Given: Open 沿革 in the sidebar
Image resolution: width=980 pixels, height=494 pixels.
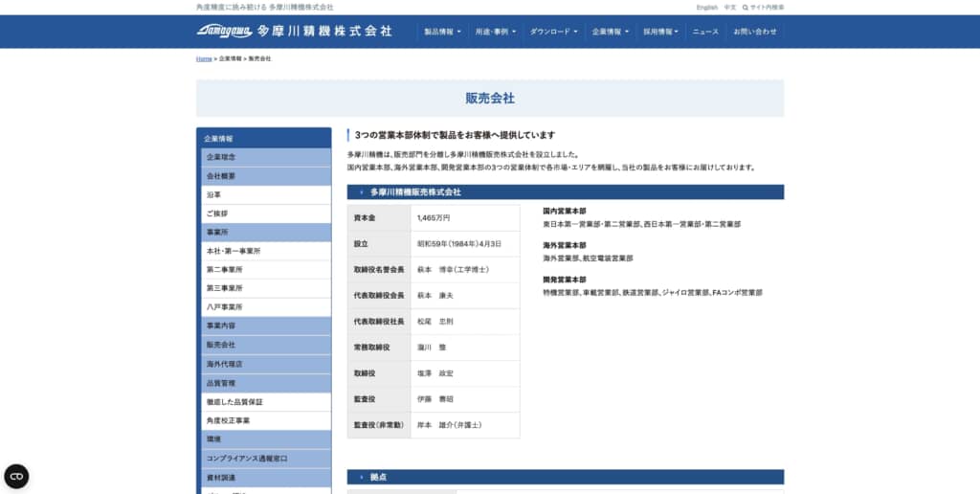Looking at the screenshot, I should (266, 195).
